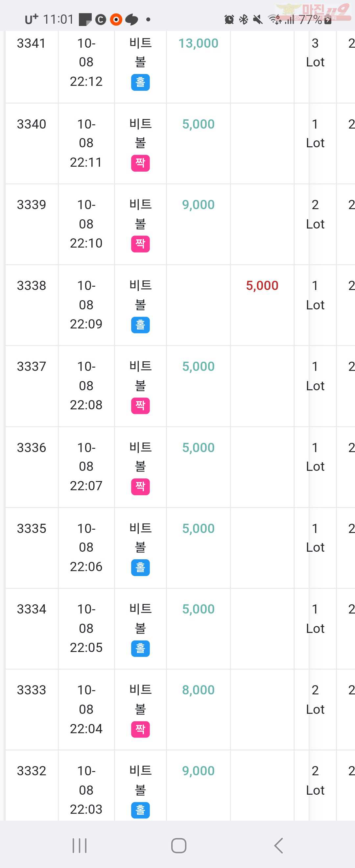Tap the blue 홀 badge in row 3341
This screenshot has width=355, height=868.
coord(140,82)
